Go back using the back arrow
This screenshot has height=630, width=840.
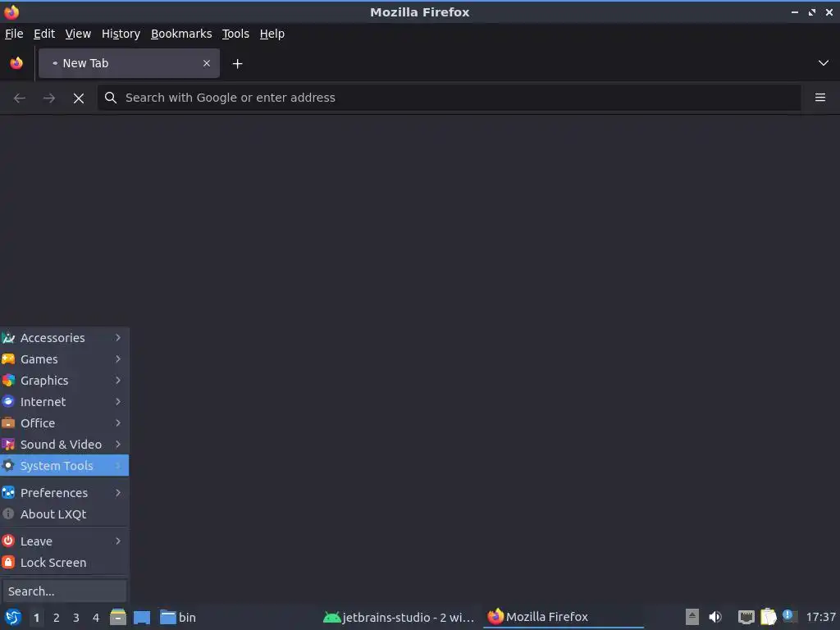[20, 98]
